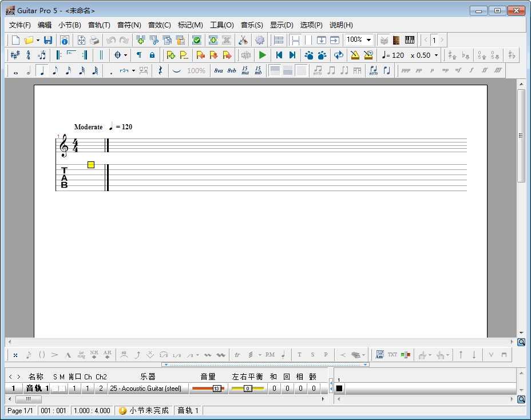
Task: Select the sixteenth note duration
Action: coord(69,70)
